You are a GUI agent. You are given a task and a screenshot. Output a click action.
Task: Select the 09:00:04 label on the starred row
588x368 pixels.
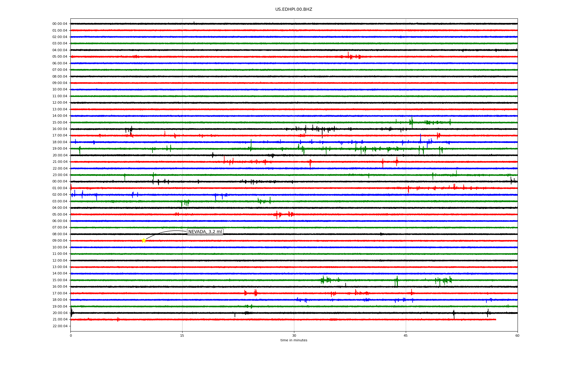(x=60, y=241)
